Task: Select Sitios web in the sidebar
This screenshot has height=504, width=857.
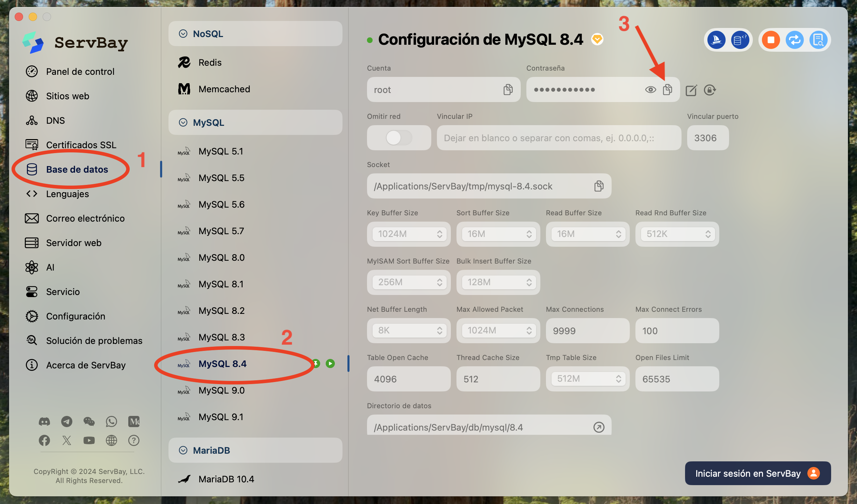Action: (x=67, y=96)
